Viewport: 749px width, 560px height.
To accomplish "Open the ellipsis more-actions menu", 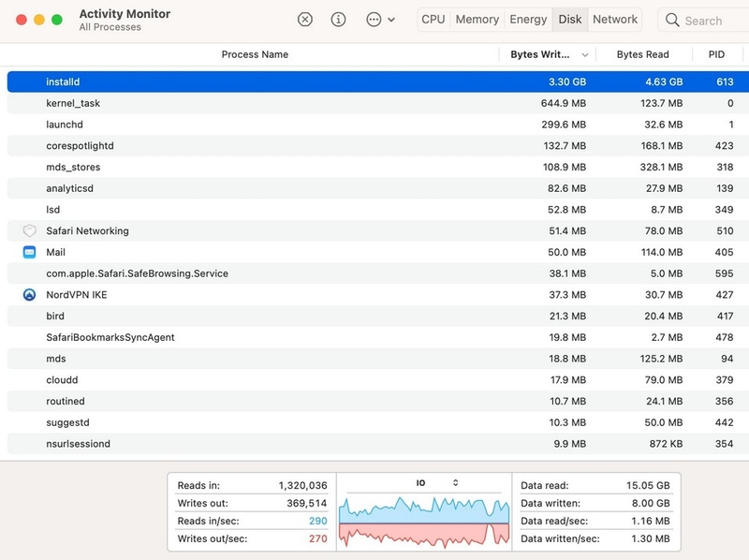I will click(x=374, y=20).
